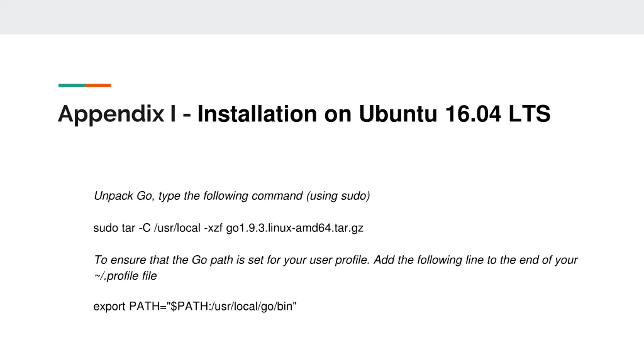Click the gray header band at the top

click(322, 17)
